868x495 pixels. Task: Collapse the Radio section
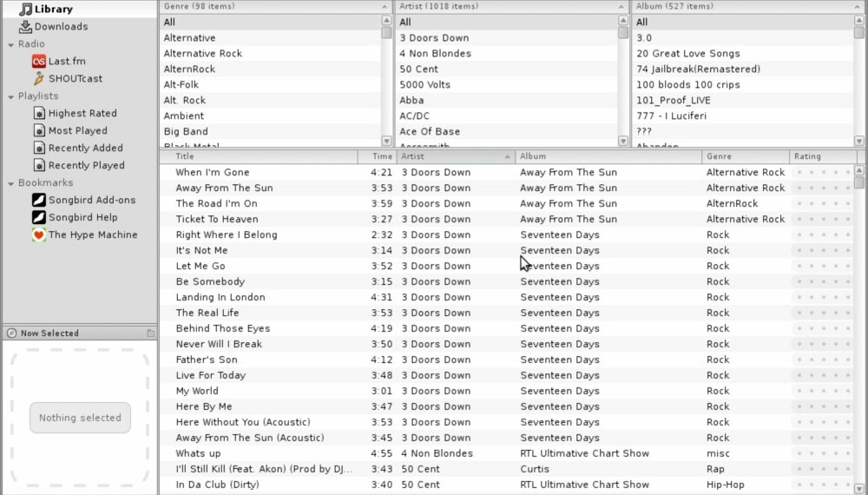(x=10, y=44)
